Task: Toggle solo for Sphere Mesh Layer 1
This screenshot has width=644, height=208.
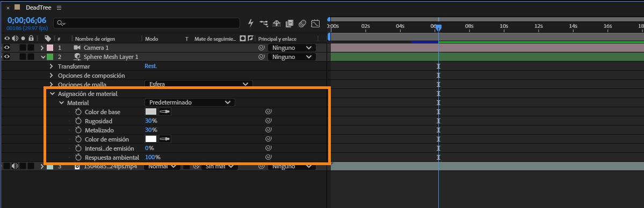Action: [x=23, y=57]
